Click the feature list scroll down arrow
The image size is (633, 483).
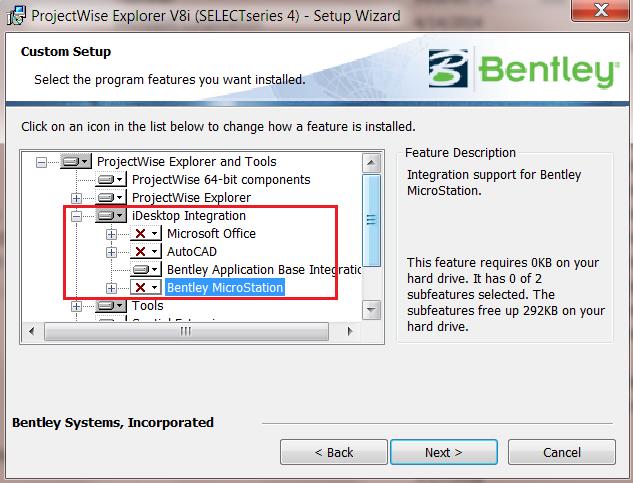coord(371,310)
